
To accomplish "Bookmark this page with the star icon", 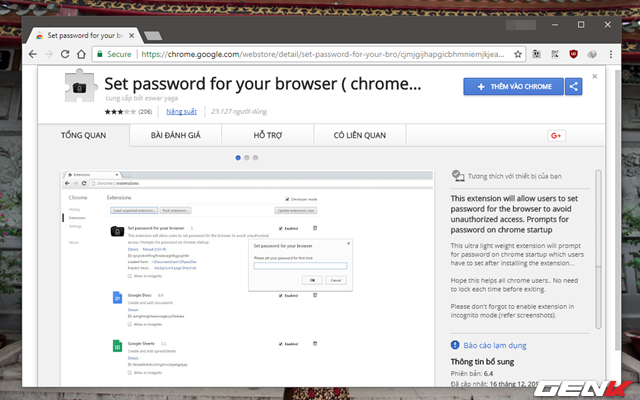I will (x=518, y=54).
